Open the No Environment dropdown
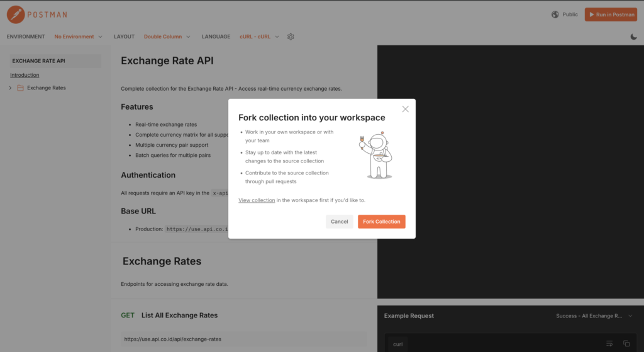 pyautogui.click(x=78, y=37)
